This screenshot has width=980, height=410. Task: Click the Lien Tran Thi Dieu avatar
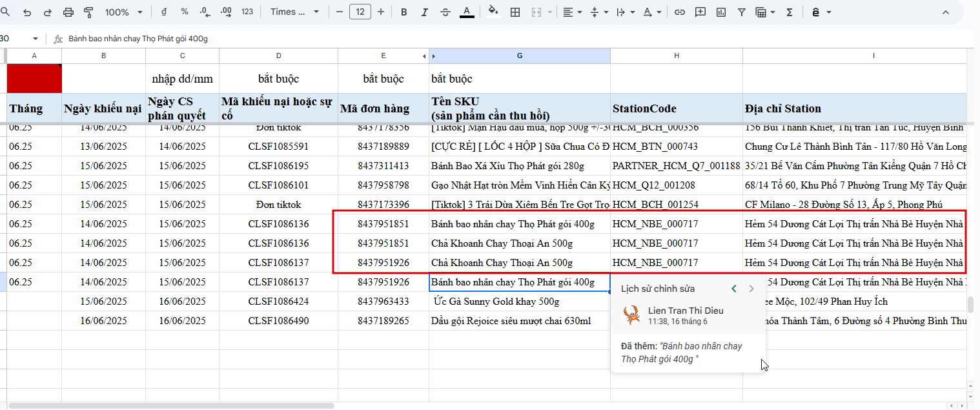pyautogui.click(x=631, y=315)
